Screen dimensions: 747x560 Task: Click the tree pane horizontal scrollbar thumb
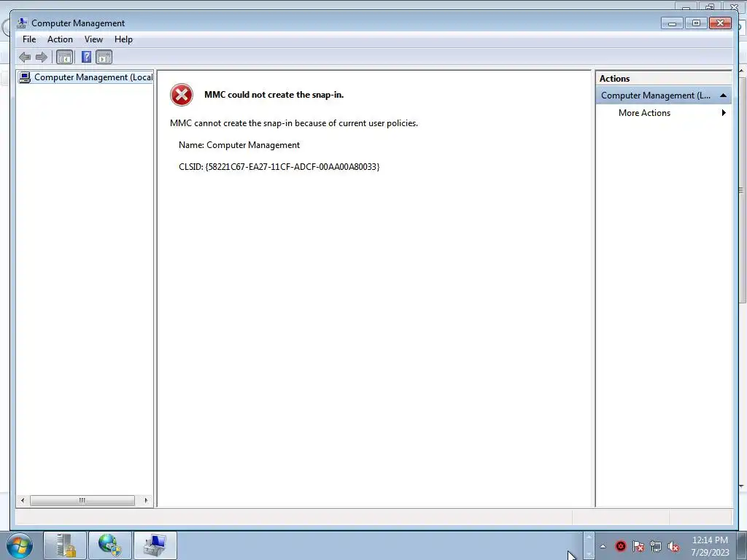click(x=82, y=500)
